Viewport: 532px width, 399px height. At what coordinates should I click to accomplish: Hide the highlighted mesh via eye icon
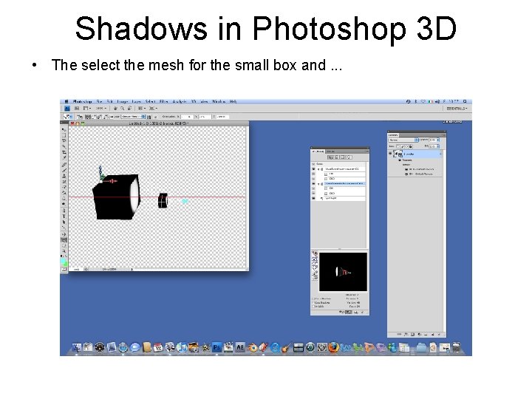[x=313, y=183]
